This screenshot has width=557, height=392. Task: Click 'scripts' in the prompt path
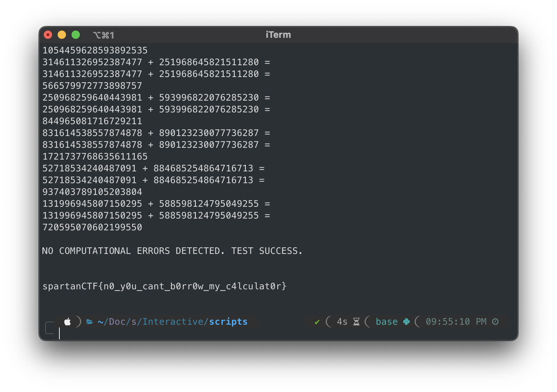(228, 322)
